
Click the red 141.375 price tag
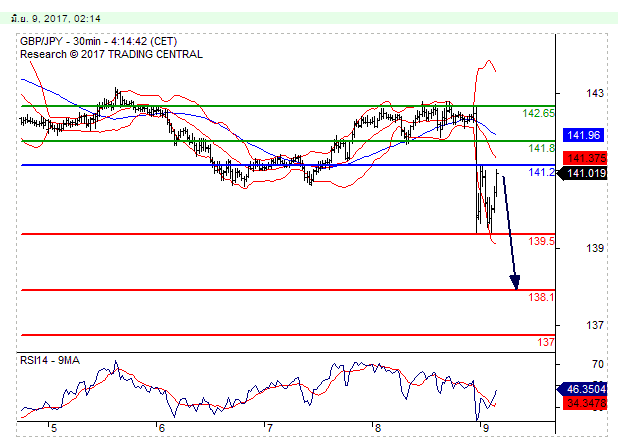click(x=582, y=158)
